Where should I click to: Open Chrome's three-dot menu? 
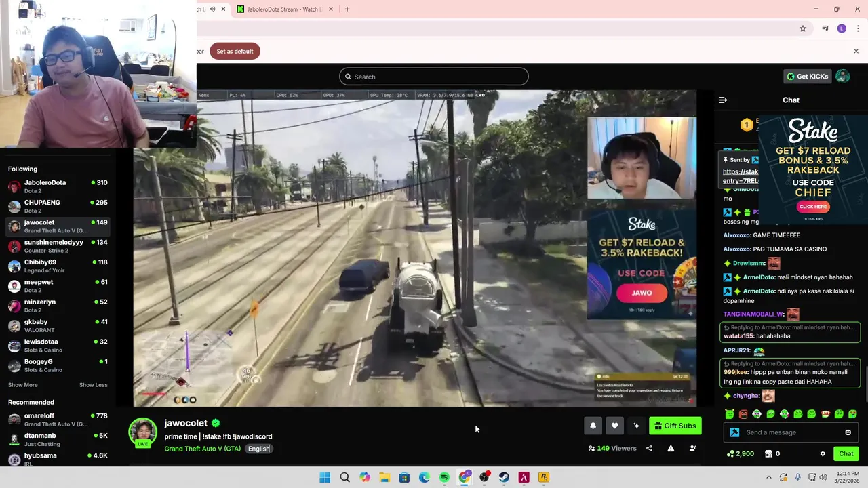(858, 28)
